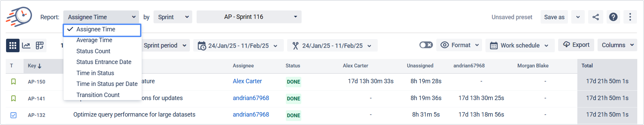
Task: Select Time in Status report option
Action: pos(95,73)
